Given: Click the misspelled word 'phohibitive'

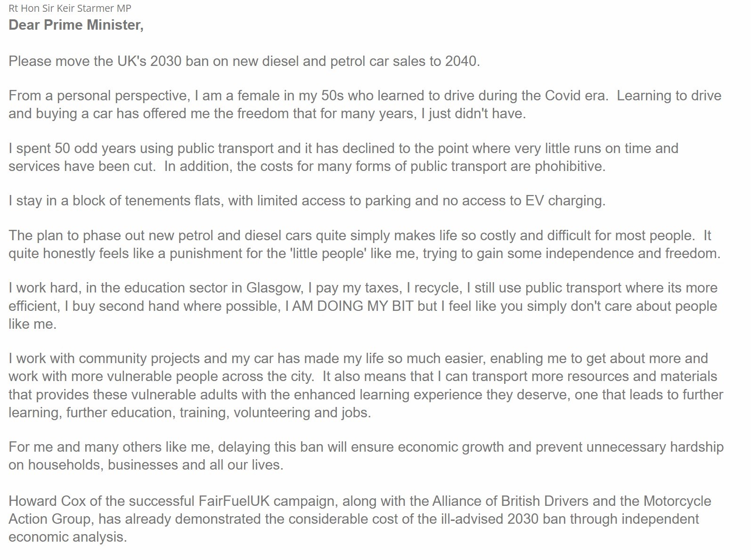Looking at the screenshot, I should 569,166.
